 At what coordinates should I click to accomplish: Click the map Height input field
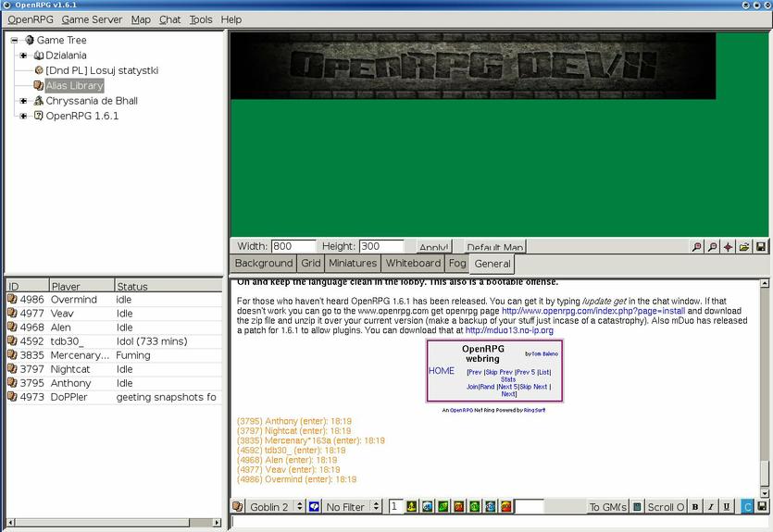click(381, 246)
